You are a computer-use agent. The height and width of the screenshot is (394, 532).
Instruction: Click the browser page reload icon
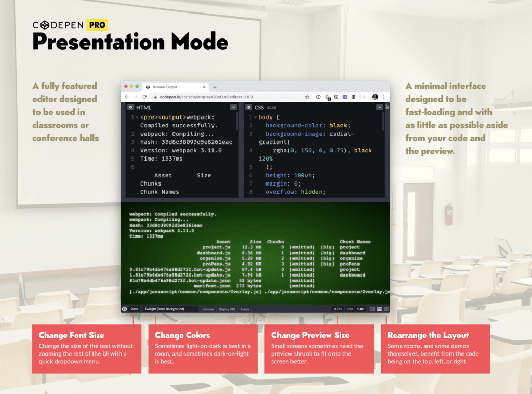[x=144, y=96]
